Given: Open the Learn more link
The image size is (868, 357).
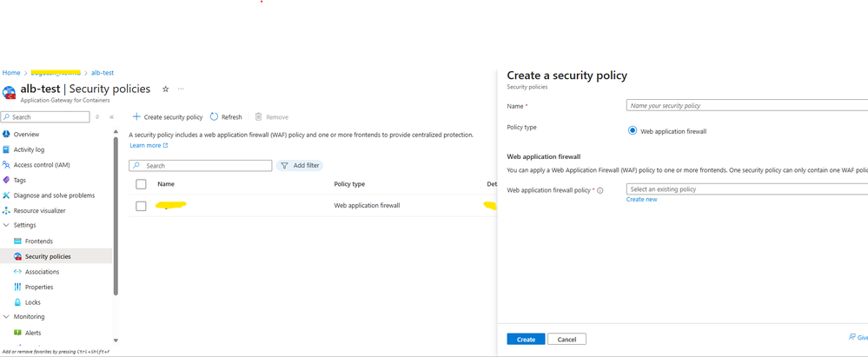Looking at the screenshot, I should pyautogui.click(x=149, y=146).
